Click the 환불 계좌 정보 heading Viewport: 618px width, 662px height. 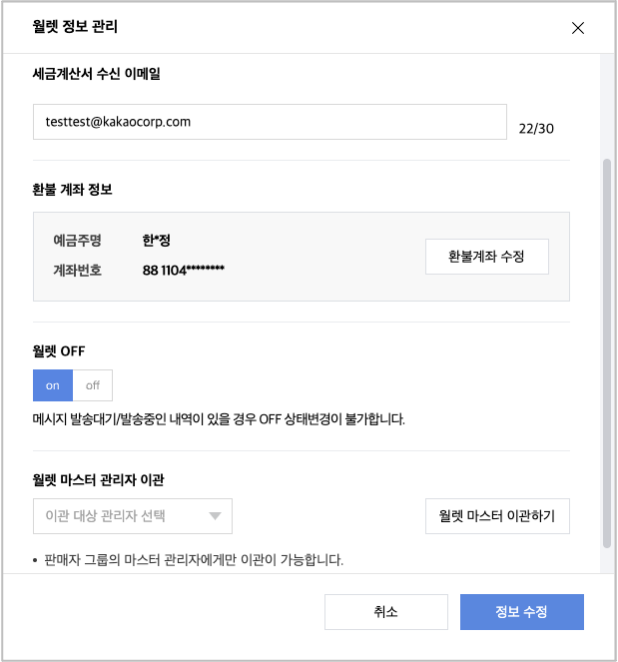click(73, 190)
